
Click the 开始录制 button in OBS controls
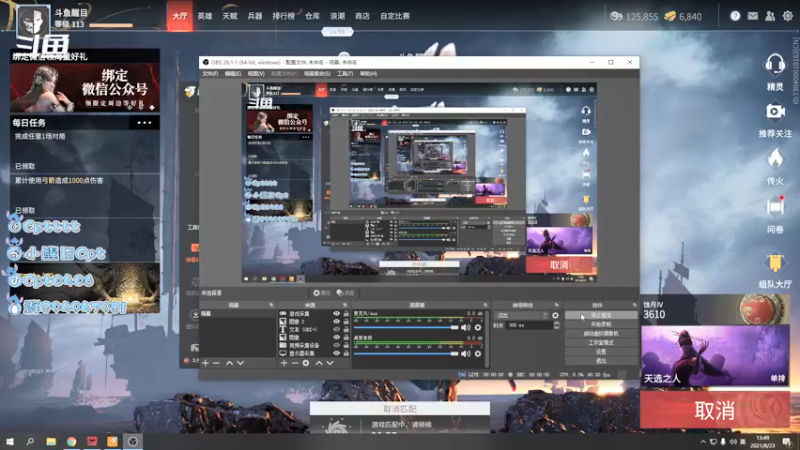[601, 324]
